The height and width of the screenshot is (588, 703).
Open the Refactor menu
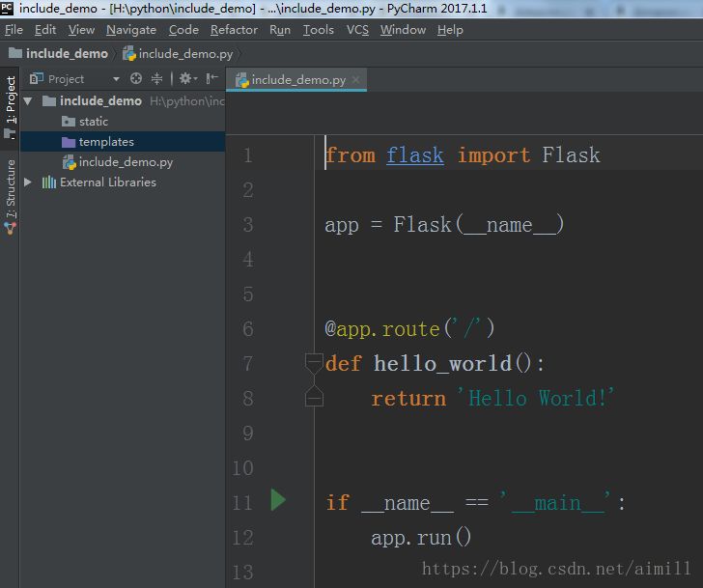[x=234, y=30]
